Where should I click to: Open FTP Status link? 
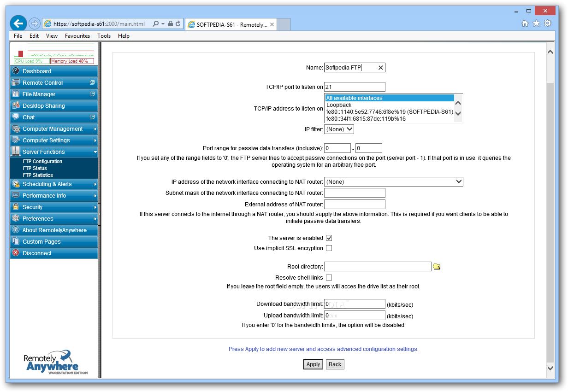click(x=35, y=168)
